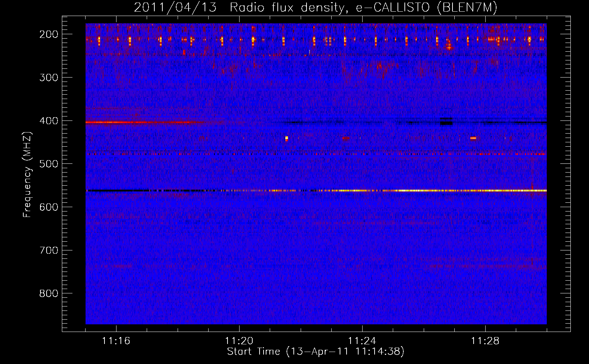Select the 300 frequency tick label
589x364 pixels.
click(x=48, y=78)
